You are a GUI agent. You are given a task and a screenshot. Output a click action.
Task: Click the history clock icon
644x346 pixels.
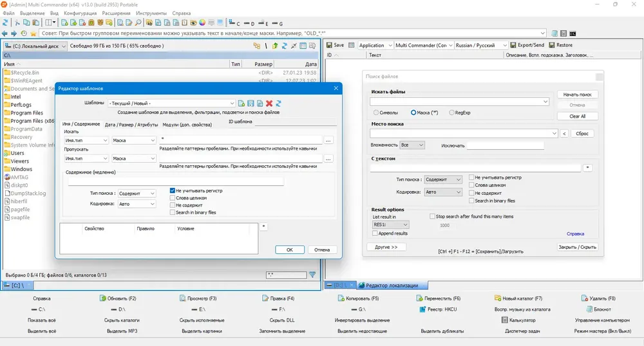click(x=24, y=33)
